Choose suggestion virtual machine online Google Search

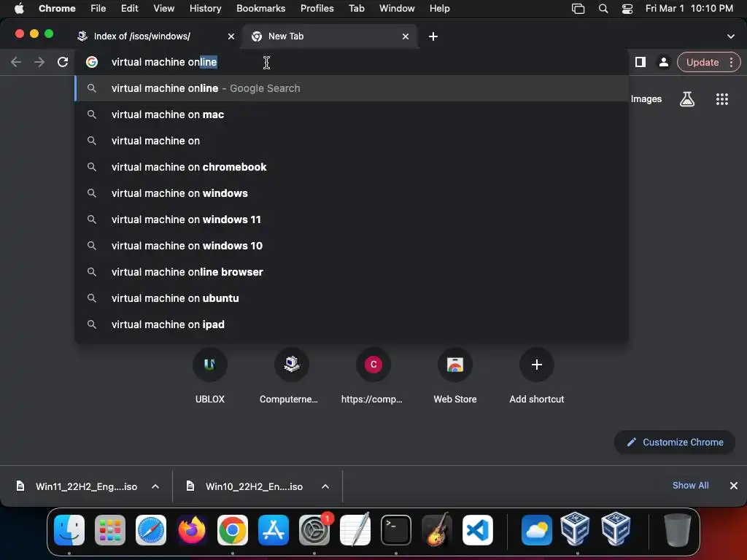pos(352,88)
